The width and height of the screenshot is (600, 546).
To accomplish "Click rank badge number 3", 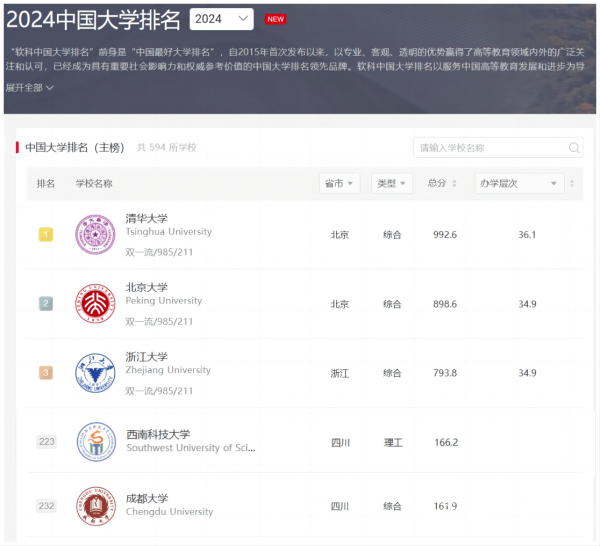I will (46, 373).
